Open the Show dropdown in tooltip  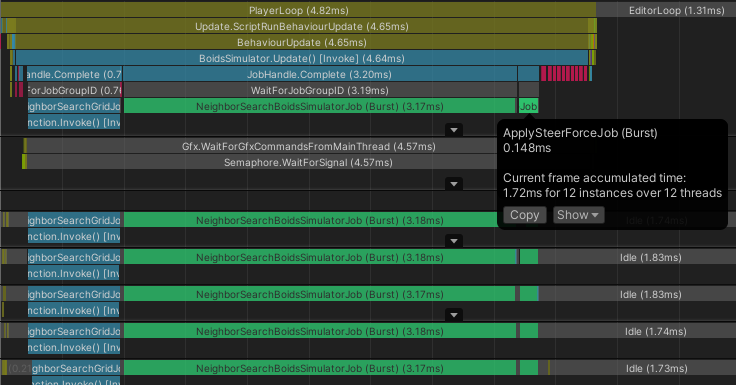pos(578,215)
